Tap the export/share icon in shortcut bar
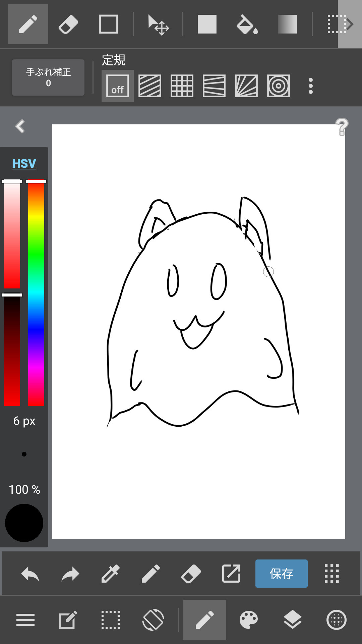 (231, 574)
